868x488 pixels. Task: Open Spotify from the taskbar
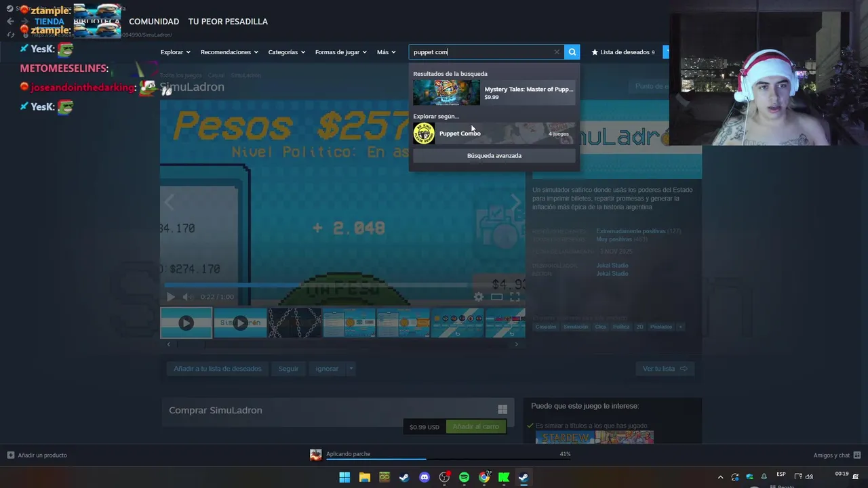point(464,477)
